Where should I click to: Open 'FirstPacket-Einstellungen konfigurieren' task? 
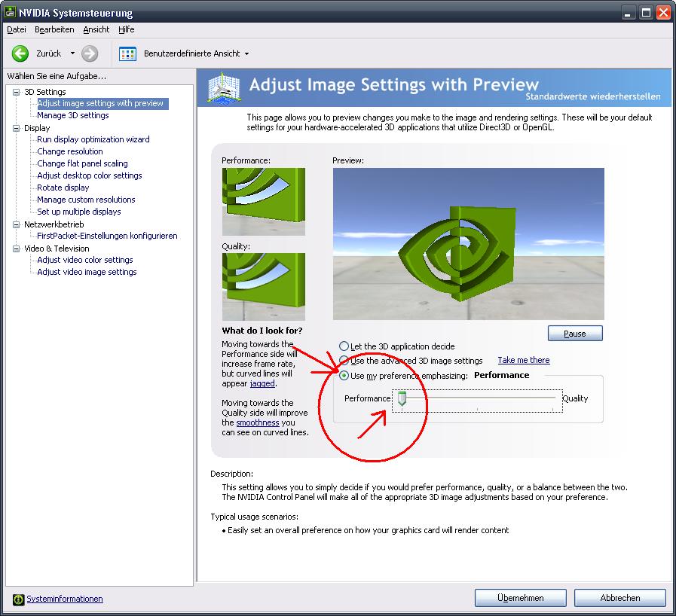tap(107, 236)
